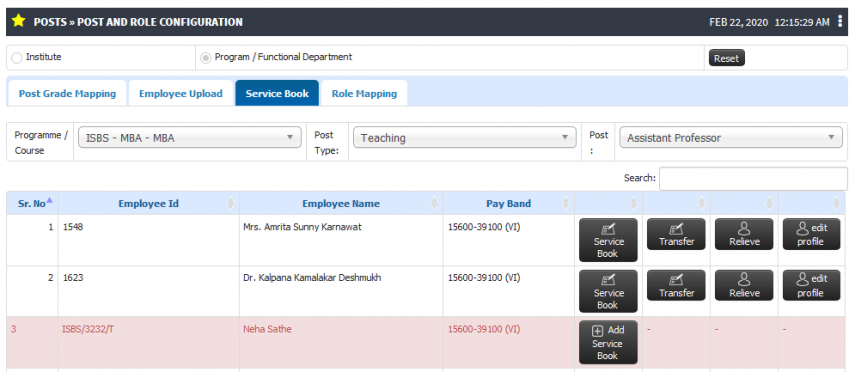
Task: Switch to Post Grade Mapping tab
Action: (67, 93)
